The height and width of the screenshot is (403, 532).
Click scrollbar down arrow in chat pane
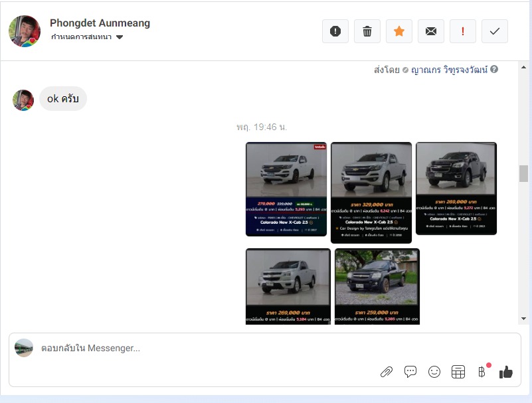click(523, 319)
